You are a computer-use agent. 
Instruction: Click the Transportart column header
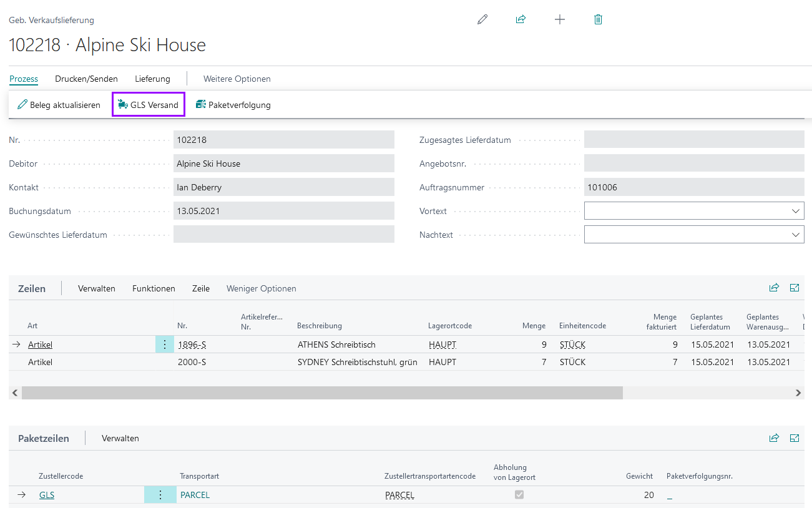[x=199, y=476]
